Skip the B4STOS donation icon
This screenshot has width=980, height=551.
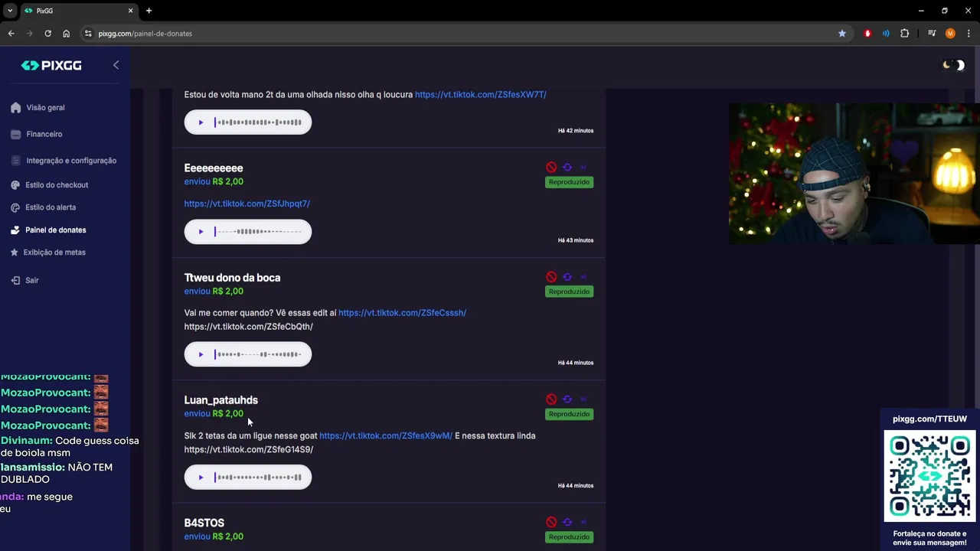[583, 522]
